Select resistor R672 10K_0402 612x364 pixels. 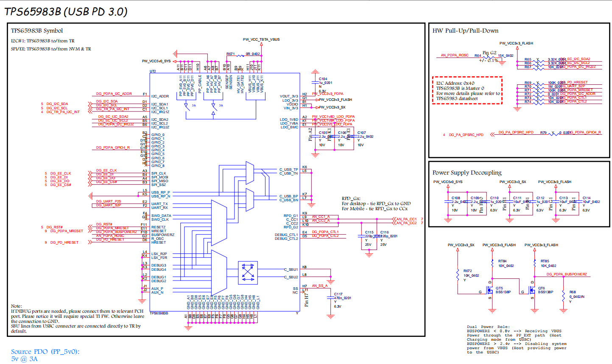458,275
